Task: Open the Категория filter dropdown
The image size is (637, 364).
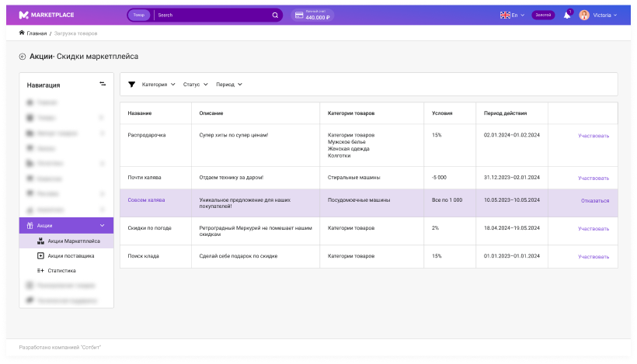Action: tap(158, 85)
